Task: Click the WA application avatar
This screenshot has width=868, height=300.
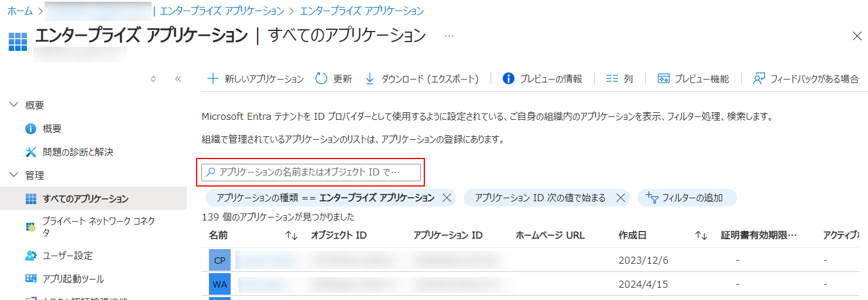Action: 219,284
